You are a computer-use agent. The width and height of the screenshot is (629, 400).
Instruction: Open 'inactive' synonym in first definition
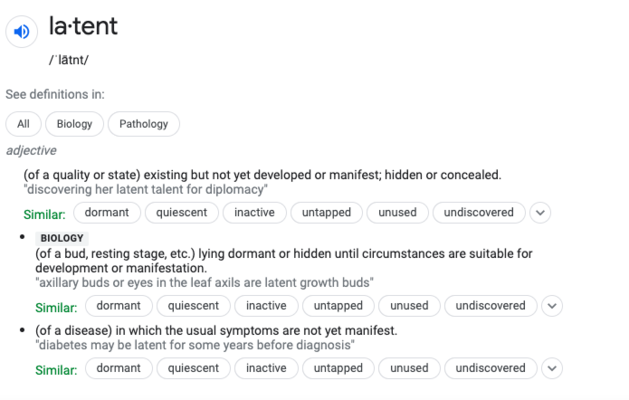click(x=255, y=213)
